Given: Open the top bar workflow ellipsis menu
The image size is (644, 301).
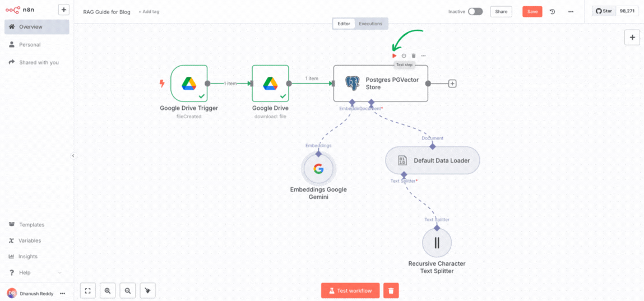Looking at the screenshot, I should click(571, 12).
